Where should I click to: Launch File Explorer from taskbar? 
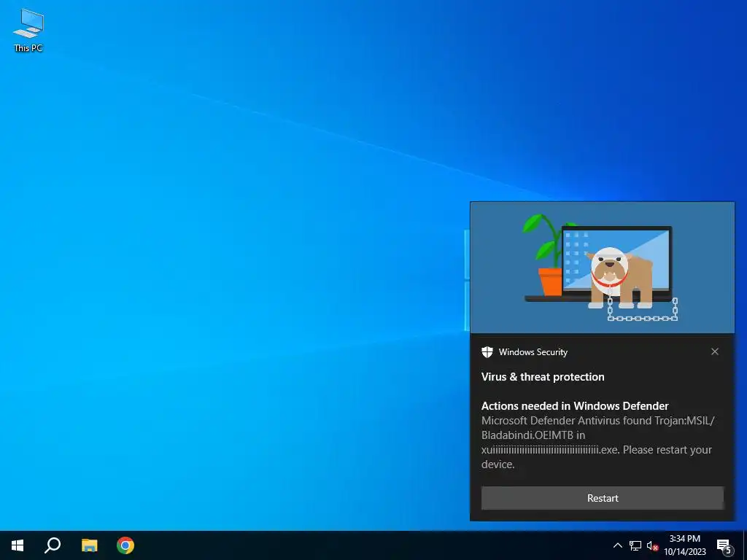pyautogui.click(x=89, y=545)
